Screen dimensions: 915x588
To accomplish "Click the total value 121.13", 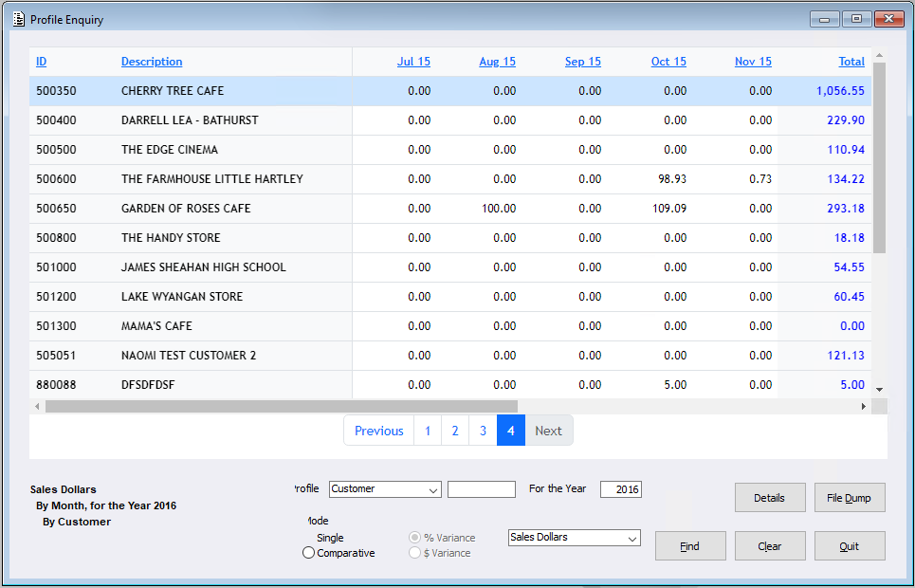I will point(846,355).
